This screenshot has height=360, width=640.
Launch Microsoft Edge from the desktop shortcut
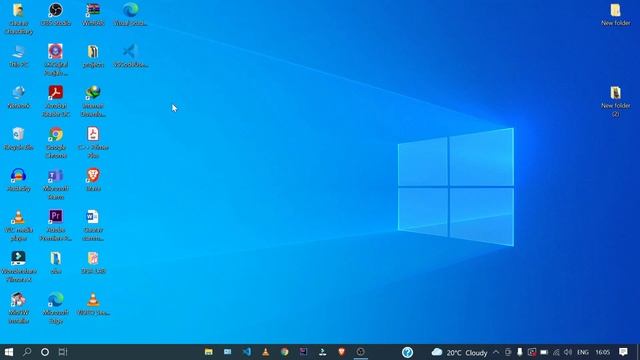pos(56,309)
